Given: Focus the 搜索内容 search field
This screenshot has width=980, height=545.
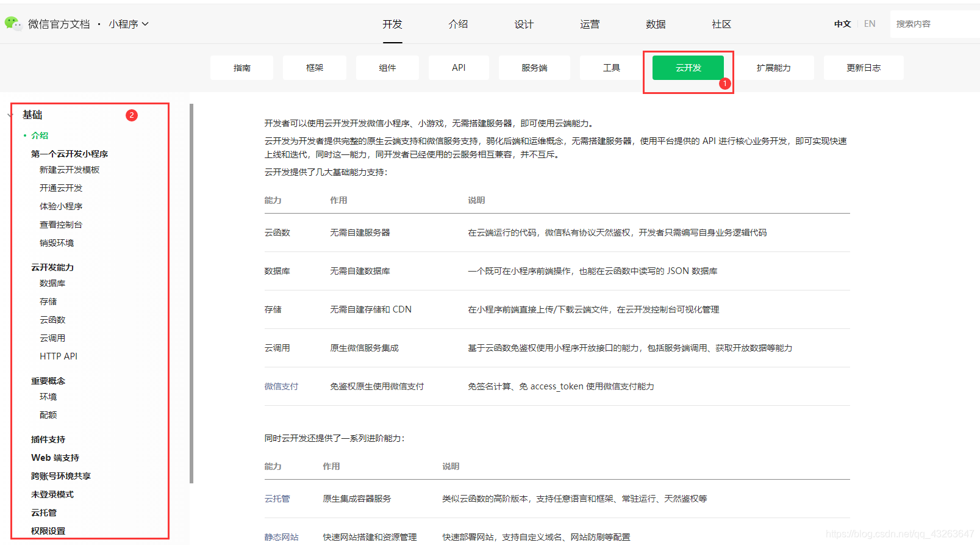Looking at the screenshot, I should pos(935,24).
